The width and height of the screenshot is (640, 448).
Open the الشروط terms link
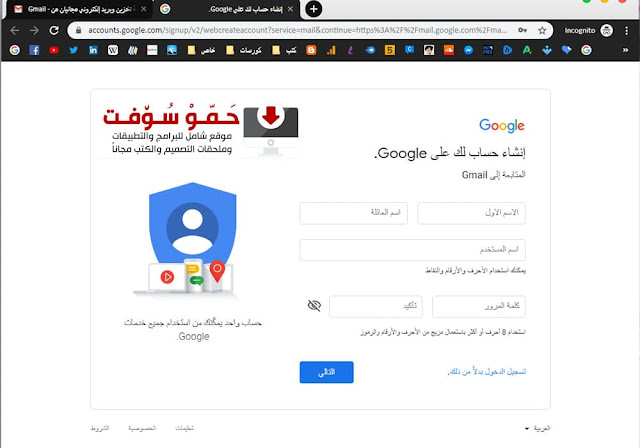click(100, 428)
